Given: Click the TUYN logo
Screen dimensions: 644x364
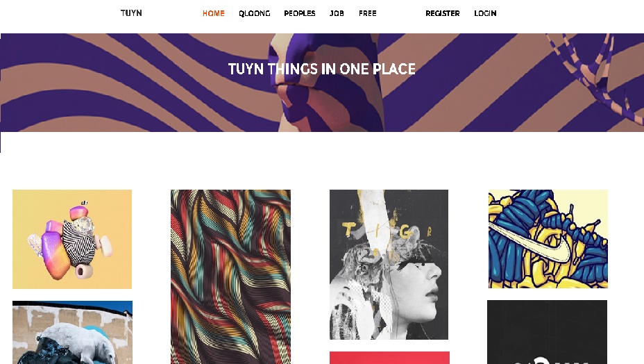Looking at the screenshot, I should pyautogui.click(x=131, y=13).
